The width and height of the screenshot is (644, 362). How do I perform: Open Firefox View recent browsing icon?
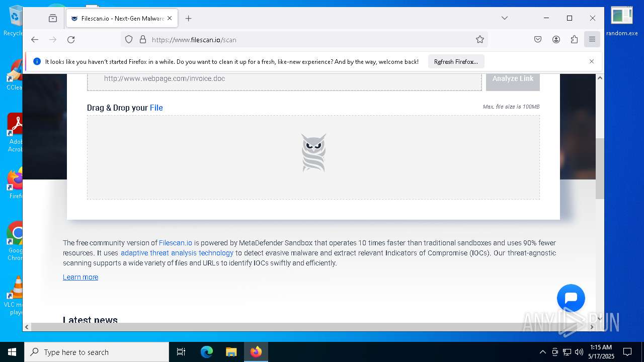pos(53,19)
